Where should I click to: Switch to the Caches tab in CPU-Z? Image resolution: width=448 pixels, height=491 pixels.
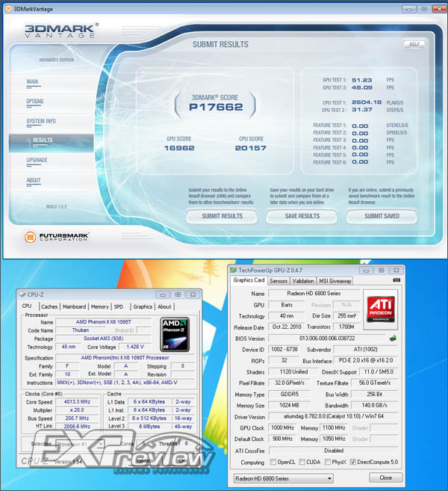click(49, 306)
